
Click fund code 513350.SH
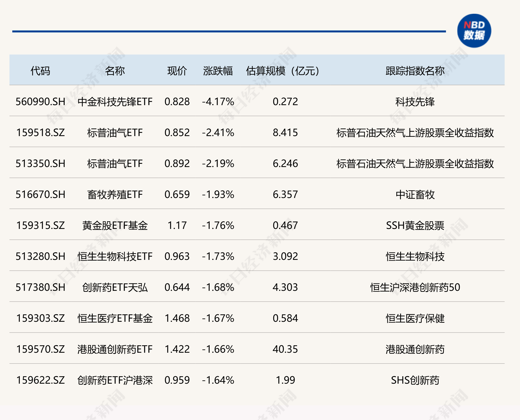40,164
